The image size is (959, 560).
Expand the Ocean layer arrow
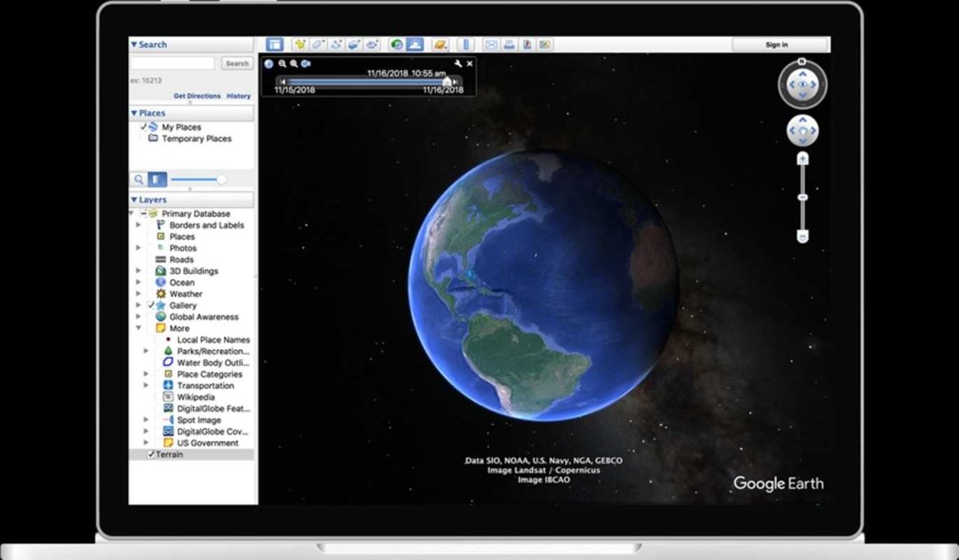[x=138, y=283]
